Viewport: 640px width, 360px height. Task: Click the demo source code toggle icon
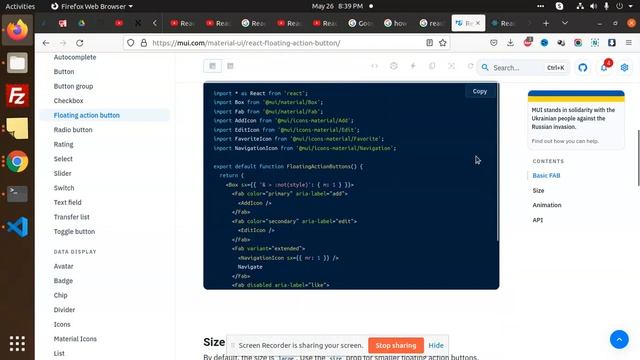click(374, 66)
